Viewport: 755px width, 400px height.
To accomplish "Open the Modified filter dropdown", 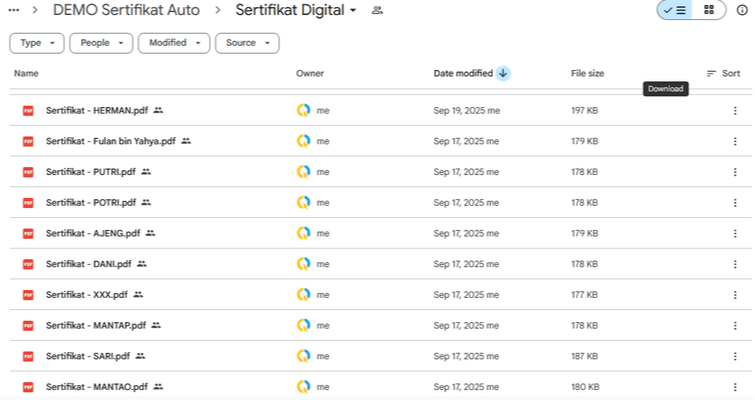I will pos(174,43).
